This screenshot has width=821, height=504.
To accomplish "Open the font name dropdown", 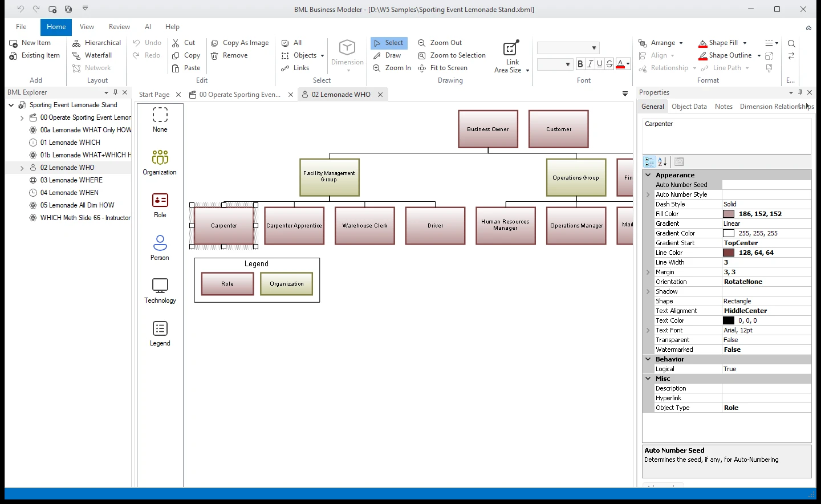I will pos(594,48).
